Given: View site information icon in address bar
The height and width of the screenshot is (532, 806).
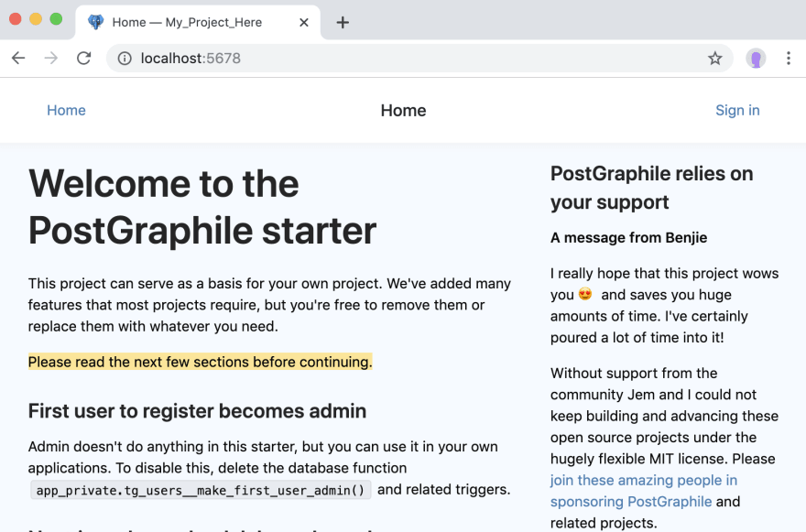Looking at the screenshot, I should [125, 58].
